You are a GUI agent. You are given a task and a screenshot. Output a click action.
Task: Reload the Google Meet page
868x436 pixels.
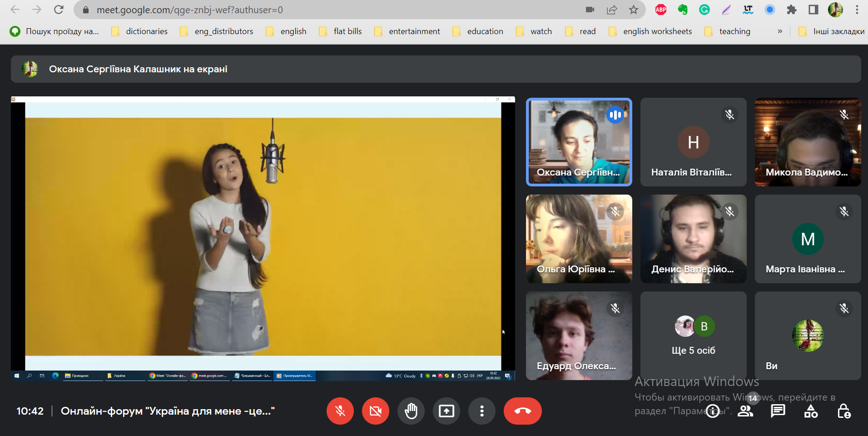[59, 10]
